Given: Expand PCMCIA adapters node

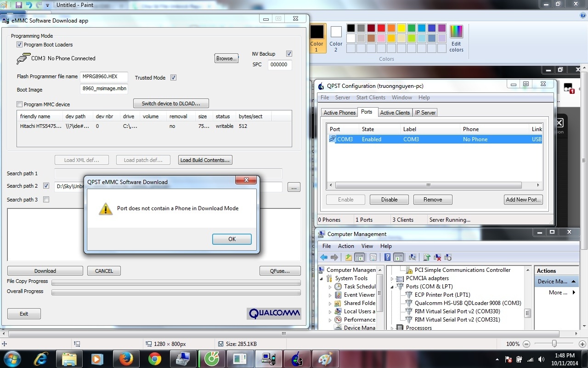Looking at the screenshot, I should click(392, 278).
